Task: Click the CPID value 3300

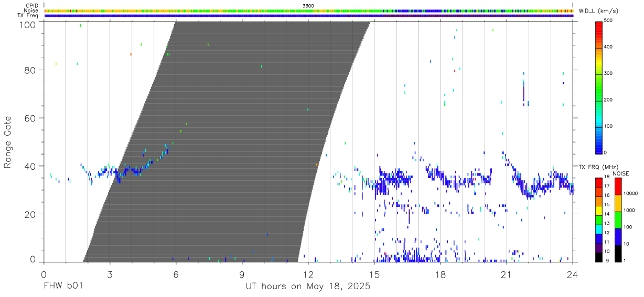Action: [308, 6]
